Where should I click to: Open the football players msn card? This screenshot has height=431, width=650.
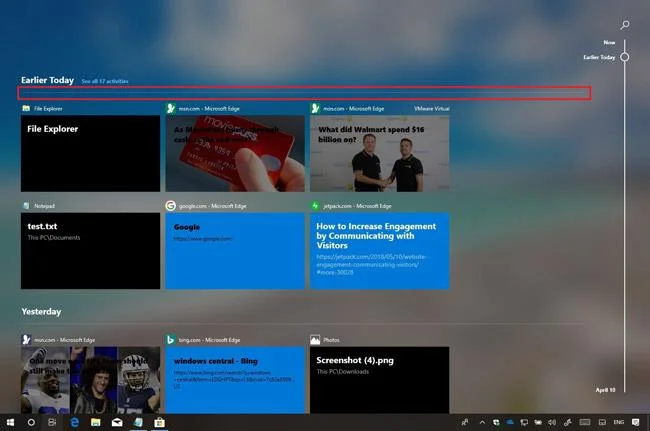coord(90,380)
